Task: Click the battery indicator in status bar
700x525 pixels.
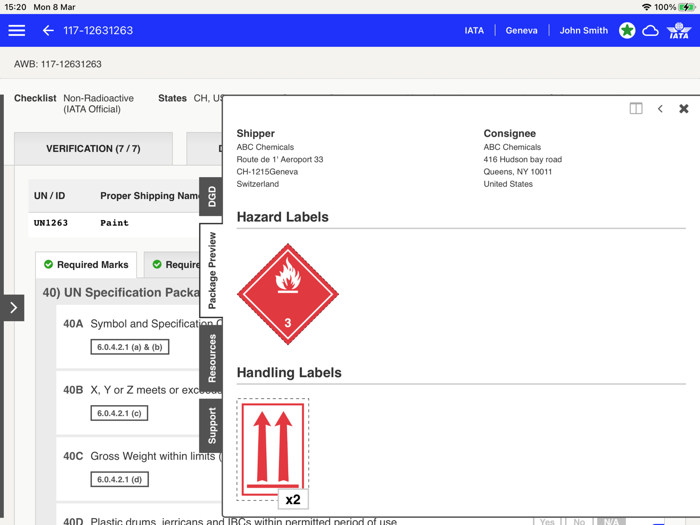Action: [x=685, y=7]
